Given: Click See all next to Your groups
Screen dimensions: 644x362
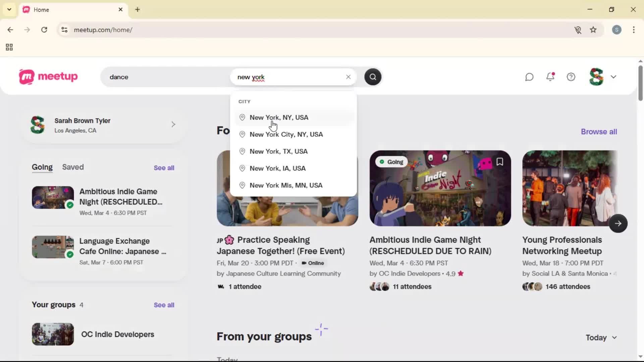Looking at the screenshot, I should point(164,305).
